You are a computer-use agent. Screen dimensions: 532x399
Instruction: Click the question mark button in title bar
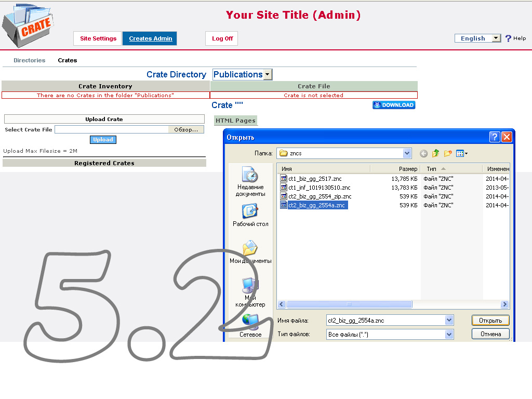(495, 137)
